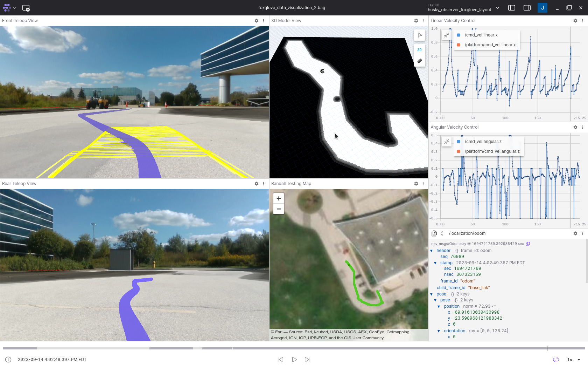Toggle the left sidebar panel
The height and width of the screenshot is (368, 588).
[x=511, y=8]
